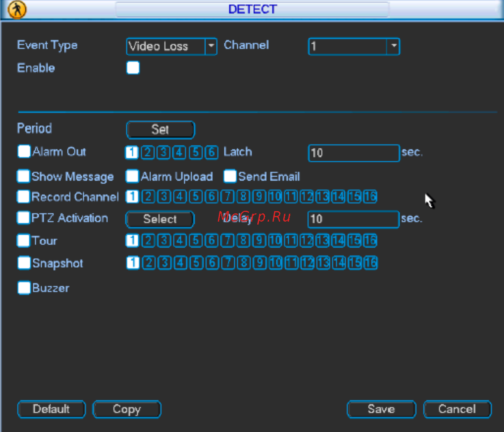Select Record Channel number 12 box
Image resolution: width=504 pixels, height=432 pixels.
[307, 196]
